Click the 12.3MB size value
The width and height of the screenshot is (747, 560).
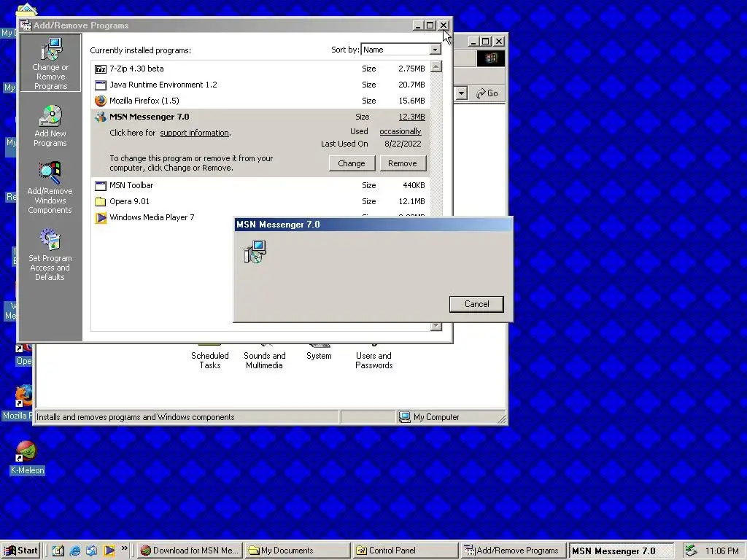(x=411, y=117)
